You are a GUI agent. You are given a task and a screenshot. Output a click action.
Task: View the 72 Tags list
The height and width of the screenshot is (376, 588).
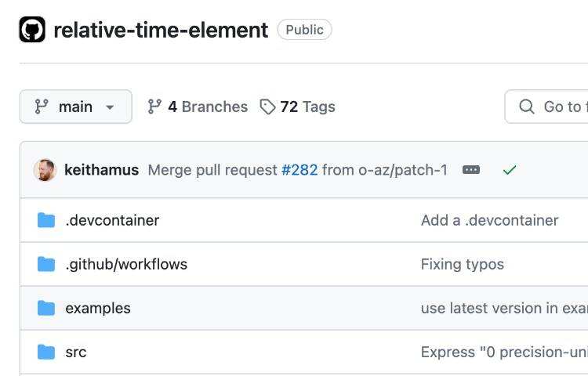298,107
